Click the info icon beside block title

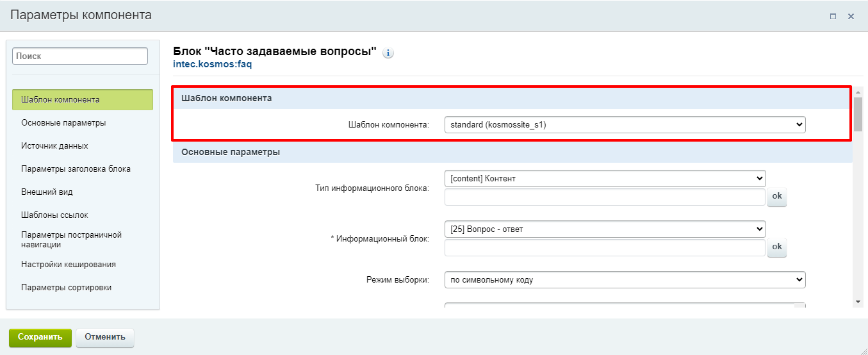[x=388, y=53]
